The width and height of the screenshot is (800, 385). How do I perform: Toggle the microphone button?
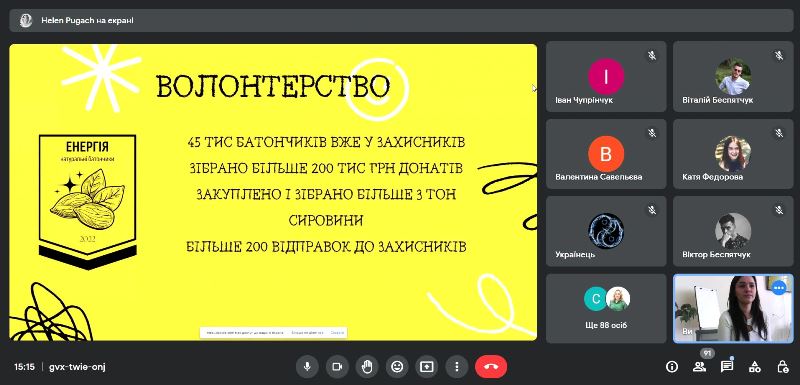click(307, 366)
